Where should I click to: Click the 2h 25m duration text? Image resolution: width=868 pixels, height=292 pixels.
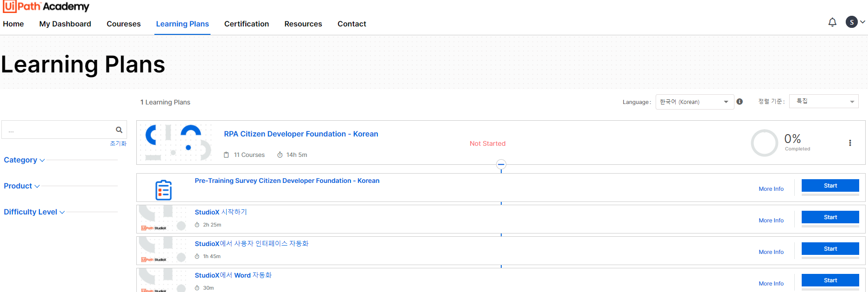pyautogui.click(x=212, y=225)
